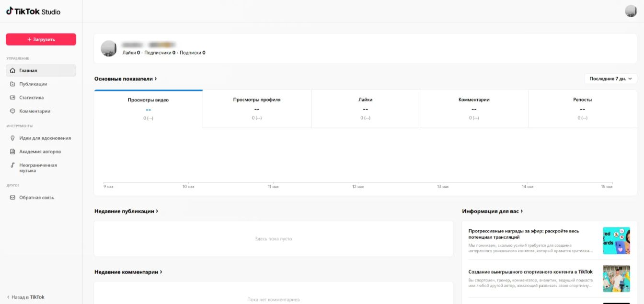Open Информация для вас section link
The image size is (644, 304).
[x=493, y=211]
